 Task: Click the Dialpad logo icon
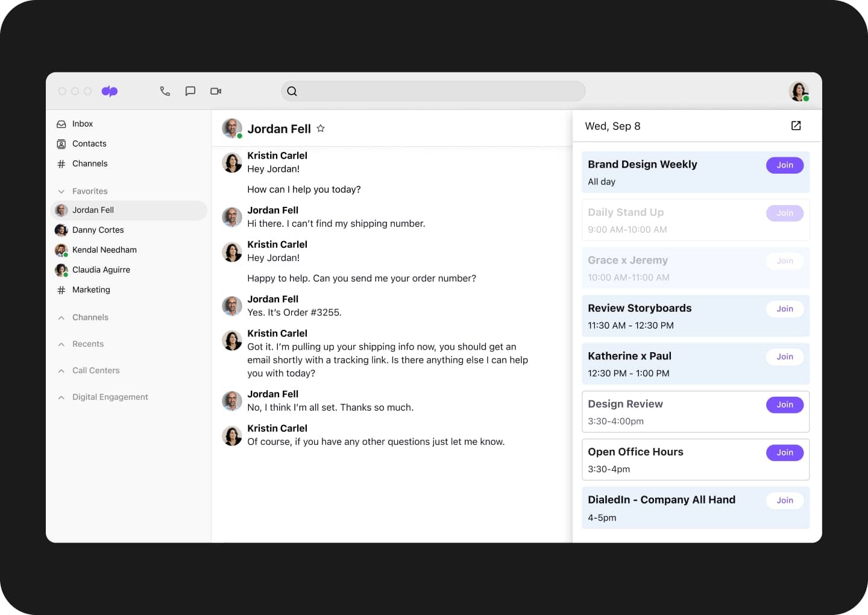click(110, 91)
